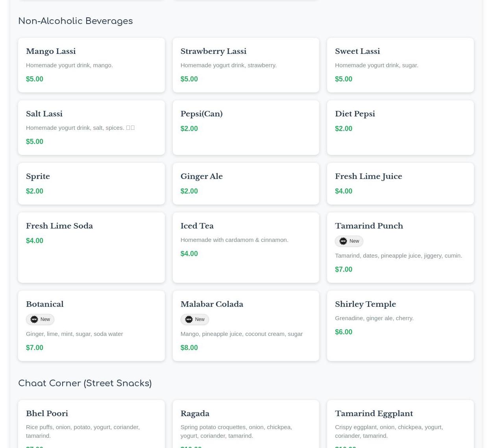
Task: Click the Non-Alcoholic Beverages section heading
Action: click(x=76, y=21)
